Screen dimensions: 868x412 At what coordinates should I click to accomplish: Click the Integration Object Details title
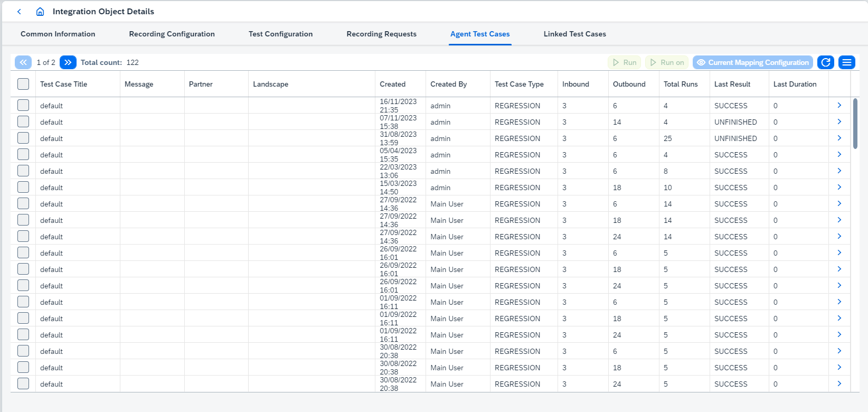pyautogui.click(x=103, y=12)
